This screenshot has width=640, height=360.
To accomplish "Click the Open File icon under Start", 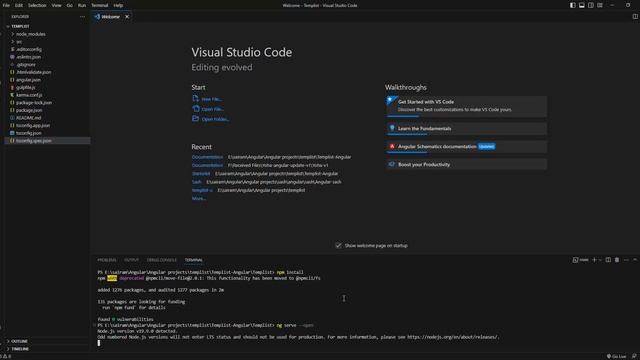I will pos(196,109).
